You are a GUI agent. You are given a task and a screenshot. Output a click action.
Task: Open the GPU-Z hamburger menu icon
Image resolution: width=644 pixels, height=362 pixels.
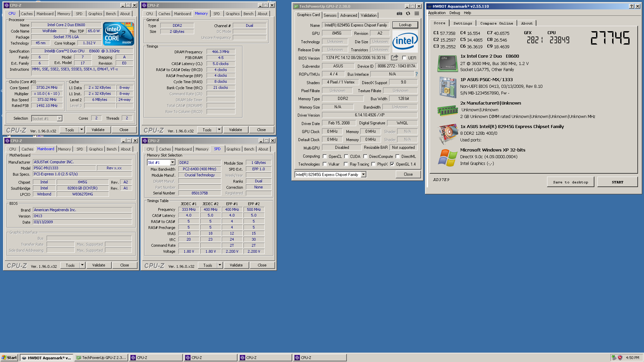tap(417, 14)
